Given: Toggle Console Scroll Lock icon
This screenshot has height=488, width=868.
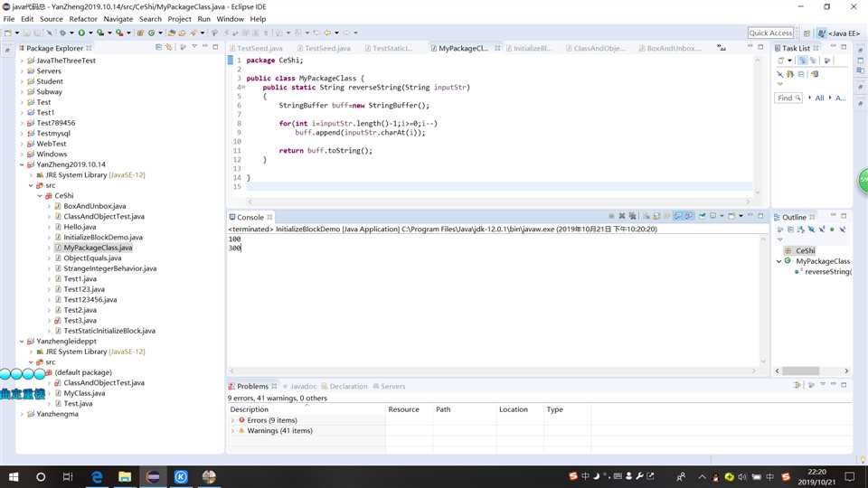Looking at the screenshot, I should tap(656, 217).
